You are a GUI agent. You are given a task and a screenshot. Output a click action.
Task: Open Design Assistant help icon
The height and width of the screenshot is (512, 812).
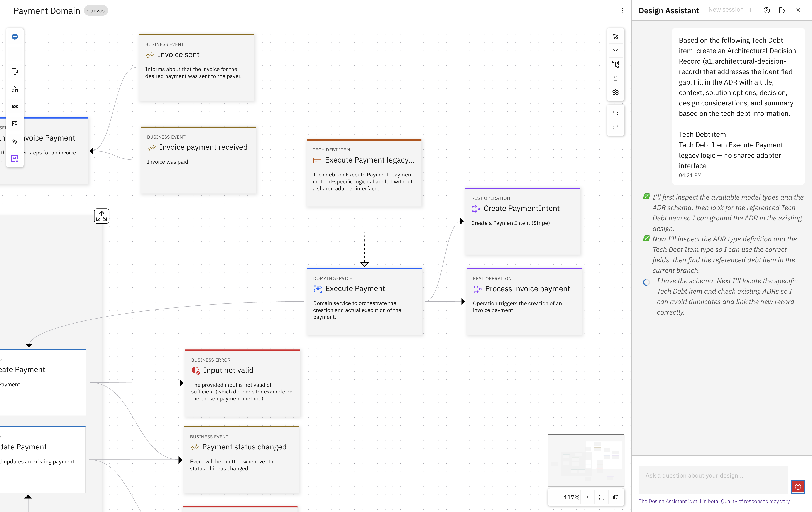766,10
